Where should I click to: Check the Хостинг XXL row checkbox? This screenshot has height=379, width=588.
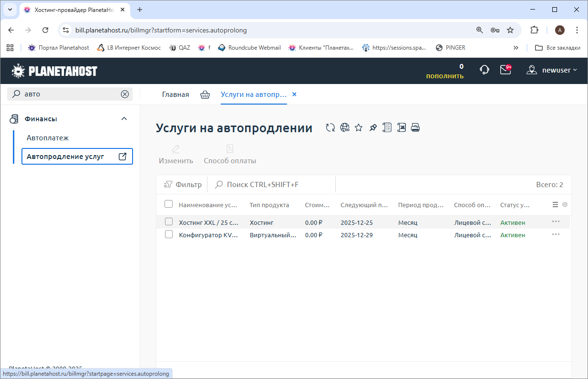pyautogui.click(x=168, y=222)
